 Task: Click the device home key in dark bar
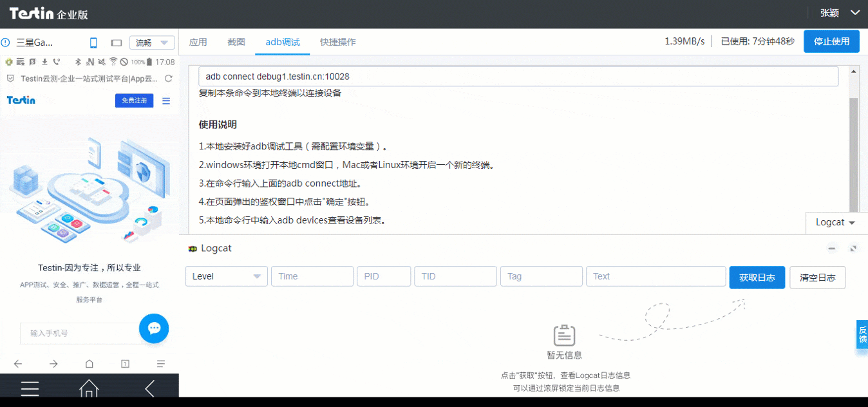click(89, 388)
